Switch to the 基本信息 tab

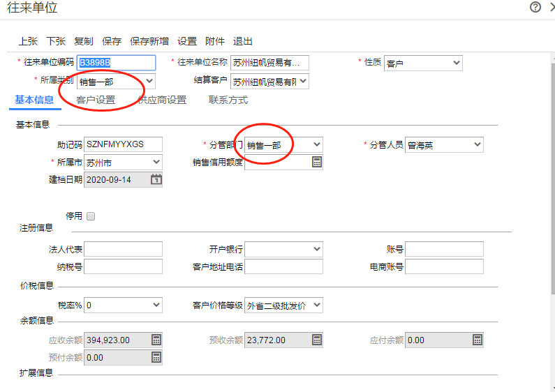[x=34, y=100]
